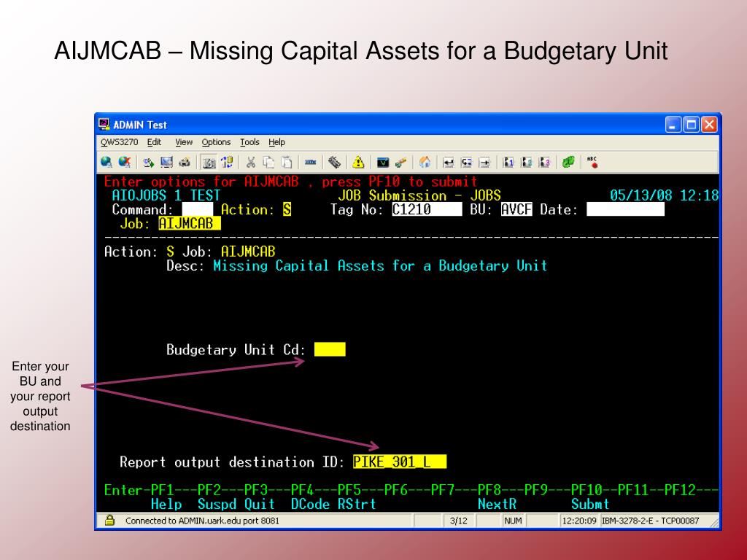Viewport: 747px width, 560px height.
Task: Click the blue arrows database settings icon
Action: point(228,163)
